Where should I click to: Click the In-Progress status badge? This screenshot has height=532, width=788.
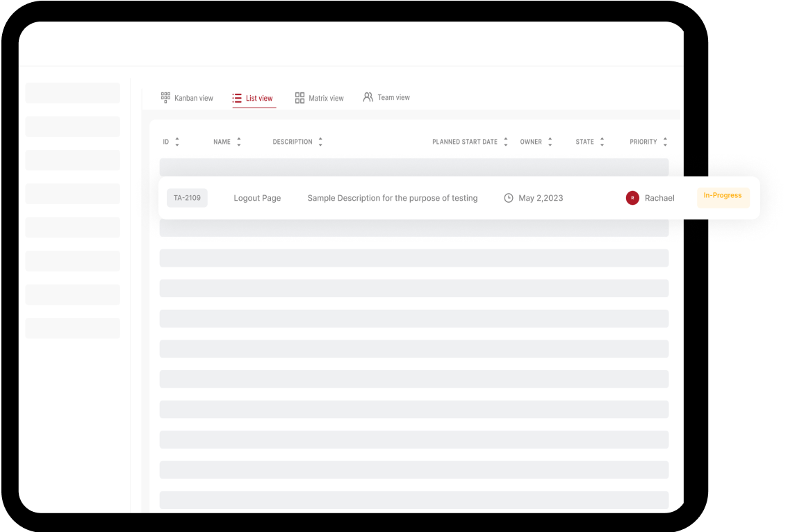(x=723, y=196)
